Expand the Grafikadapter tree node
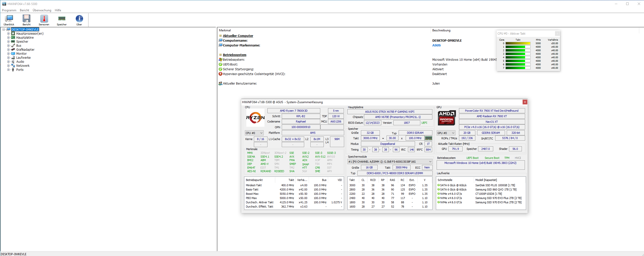 pyautogui.click(x=9, y=49)
